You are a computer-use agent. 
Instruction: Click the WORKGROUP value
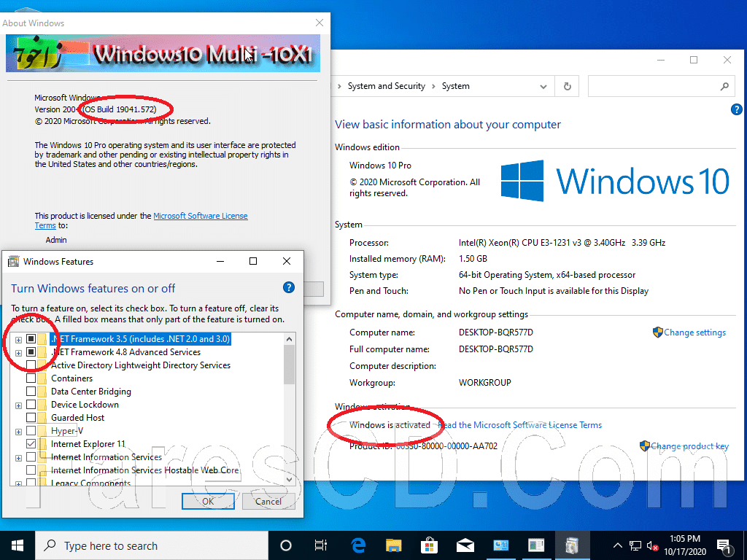click(484, 382)
